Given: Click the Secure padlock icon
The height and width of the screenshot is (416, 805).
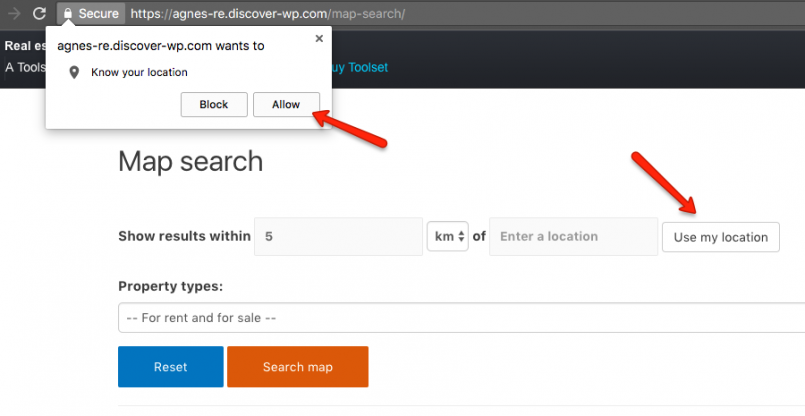Looking at the screenshot, I should [68, 13].
